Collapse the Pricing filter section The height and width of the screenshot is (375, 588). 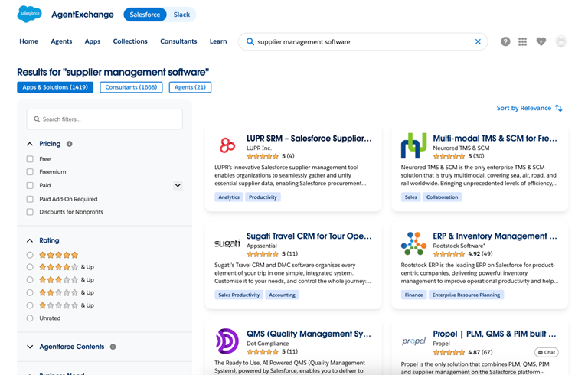click(x=30, y=144)
